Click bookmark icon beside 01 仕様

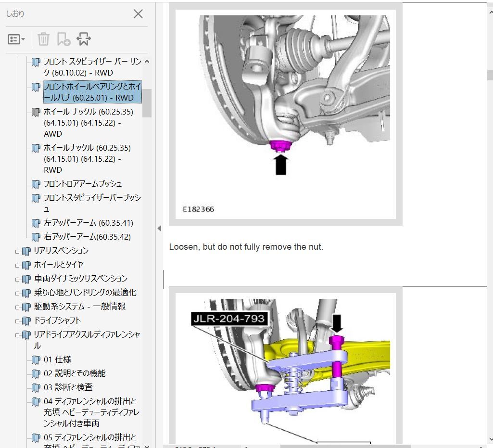[36, 359]
